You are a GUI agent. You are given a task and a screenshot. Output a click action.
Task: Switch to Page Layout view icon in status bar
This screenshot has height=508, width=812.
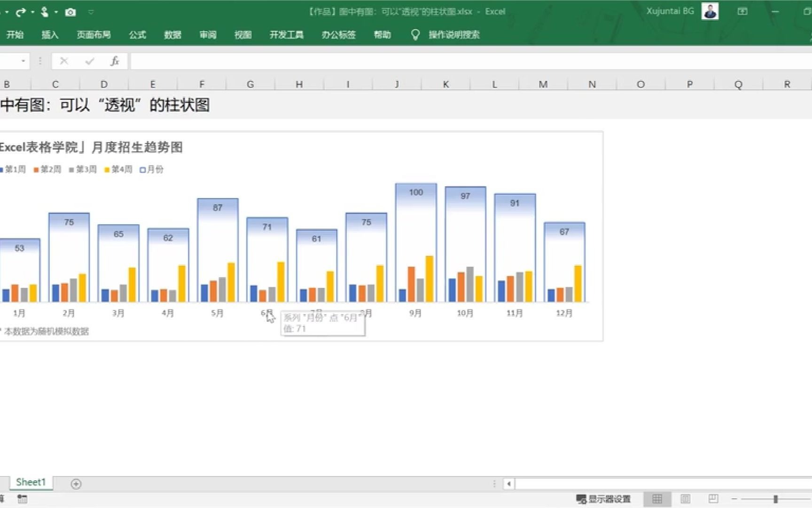click(686, 498)
